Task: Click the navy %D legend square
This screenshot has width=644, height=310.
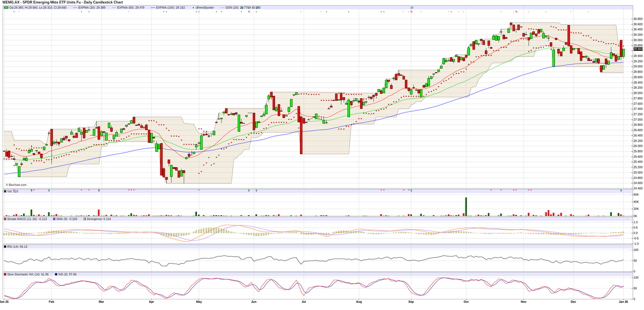Action: tap(55, 274)
